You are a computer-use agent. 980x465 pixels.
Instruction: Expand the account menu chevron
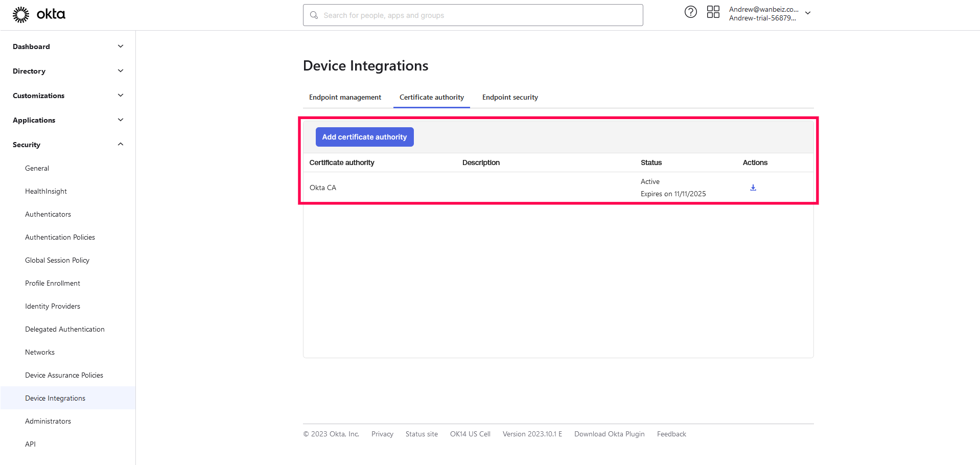coord(808,13)
